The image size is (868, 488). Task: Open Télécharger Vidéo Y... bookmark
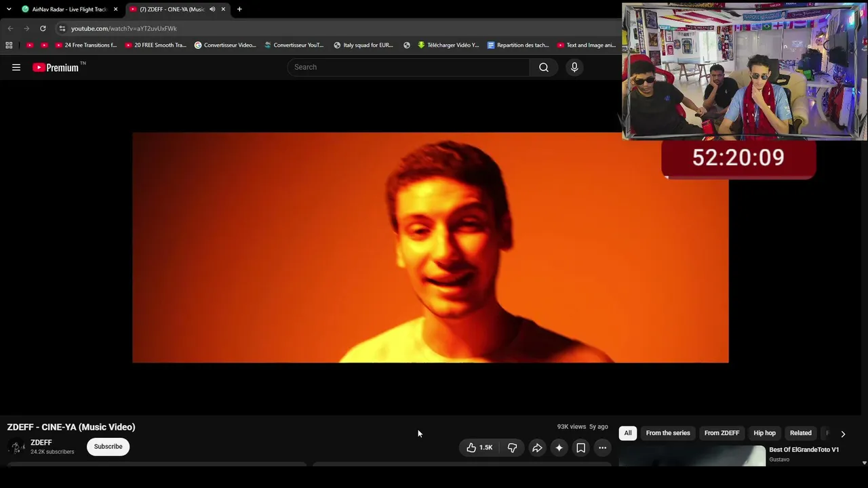tap(448, 45)
